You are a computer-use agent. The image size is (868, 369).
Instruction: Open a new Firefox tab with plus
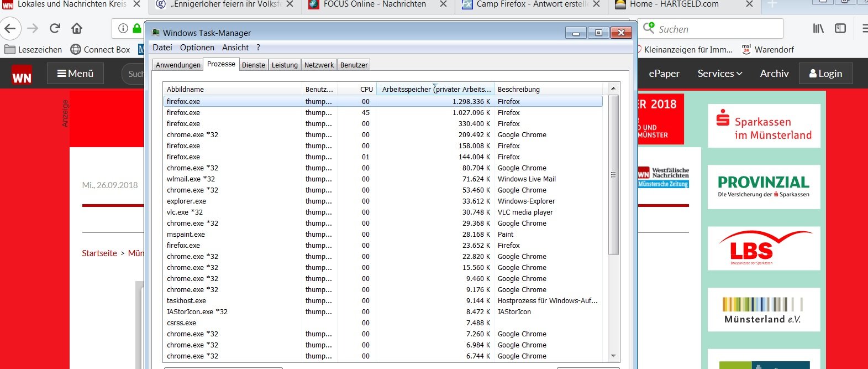click(x=772, y=4)
